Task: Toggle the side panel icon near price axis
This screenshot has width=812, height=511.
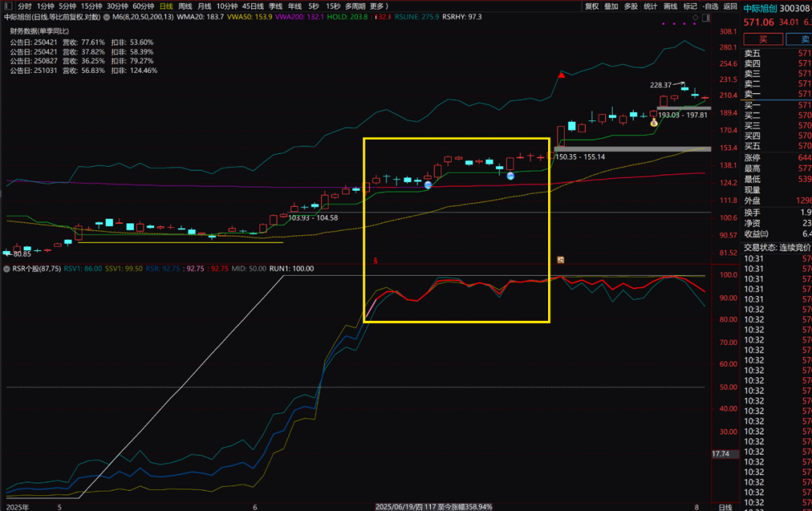Action: 705,17
